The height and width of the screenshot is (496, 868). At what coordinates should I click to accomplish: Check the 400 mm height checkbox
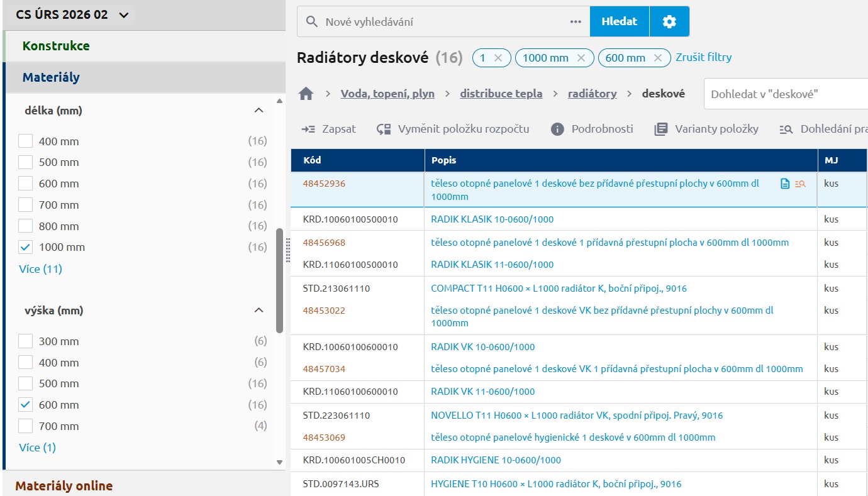[25, 363]
